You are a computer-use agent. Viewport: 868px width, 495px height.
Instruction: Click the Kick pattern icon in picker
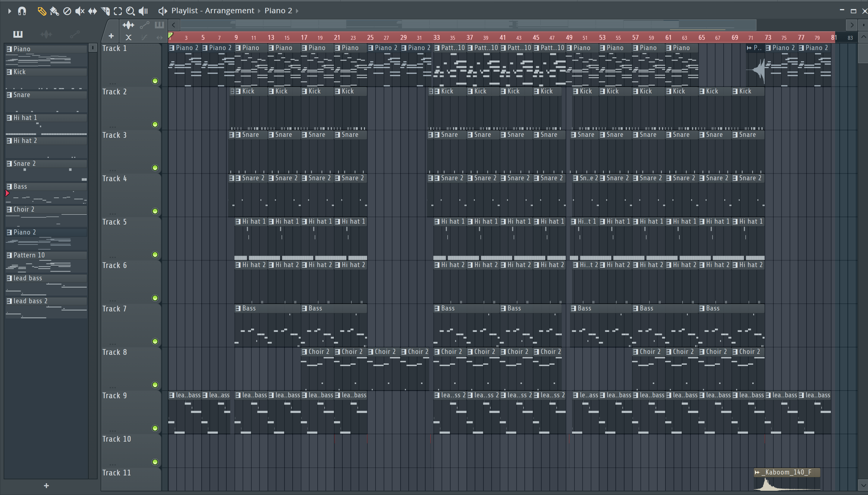pyautogui.click(x=9, y=72)
